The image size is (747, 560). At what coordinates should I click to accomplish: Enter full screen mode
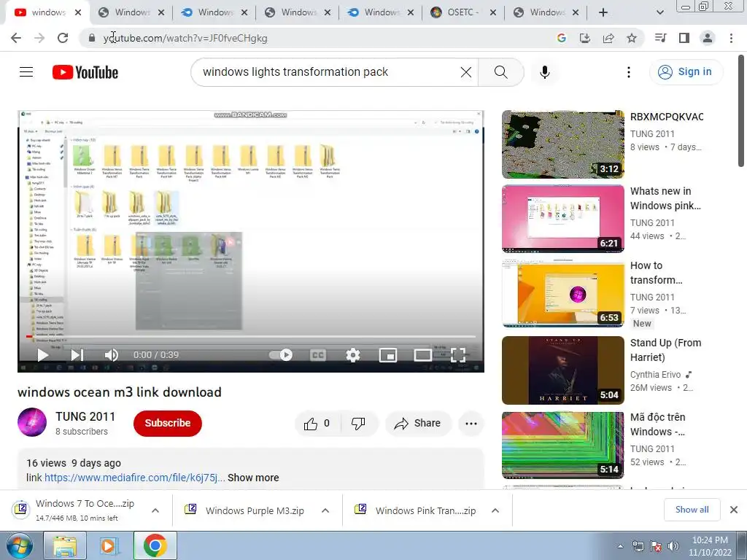coord(458,355)
